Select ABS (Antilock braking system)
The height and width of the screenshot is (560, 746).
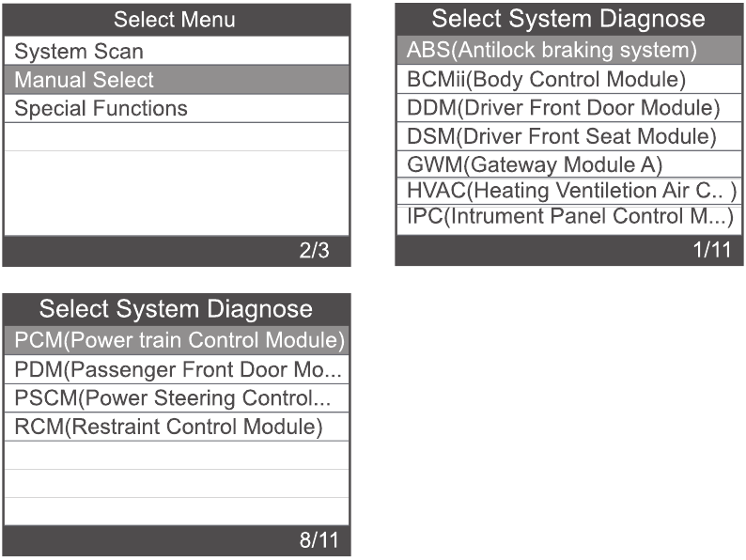(569, 50)
